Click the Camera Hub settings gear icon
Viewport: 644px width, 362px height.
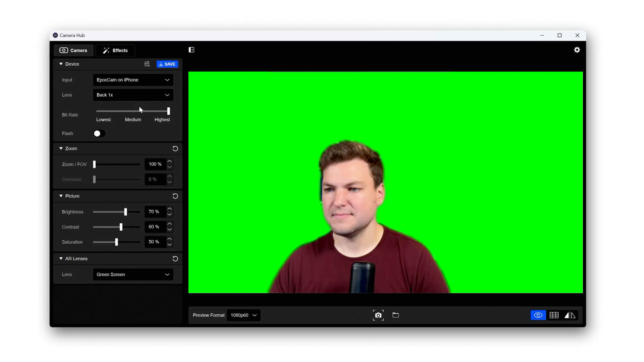577,50
